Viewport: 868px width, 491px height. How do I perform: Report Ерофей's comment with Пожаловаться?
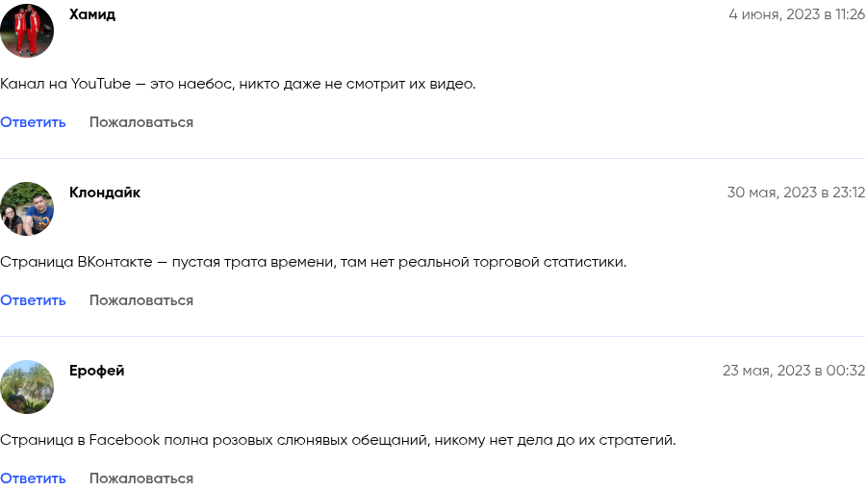pyautogui.click(x=141, y=478)
